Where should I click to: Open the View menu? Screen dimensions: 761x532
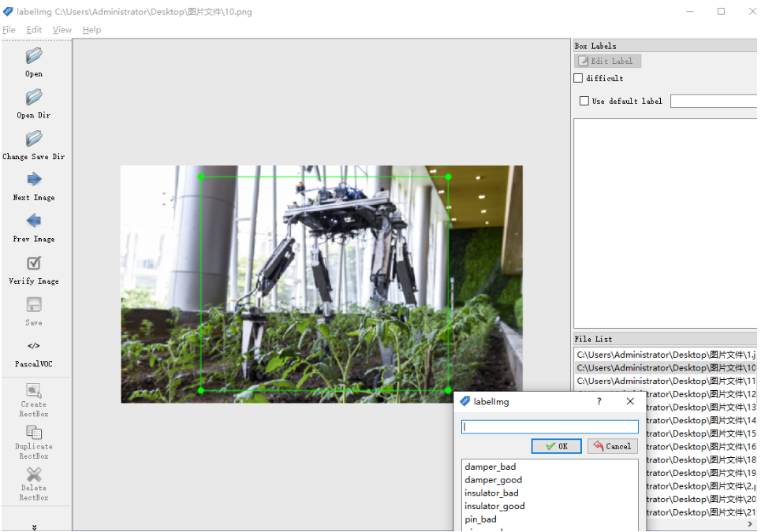(x=62, y=30)
